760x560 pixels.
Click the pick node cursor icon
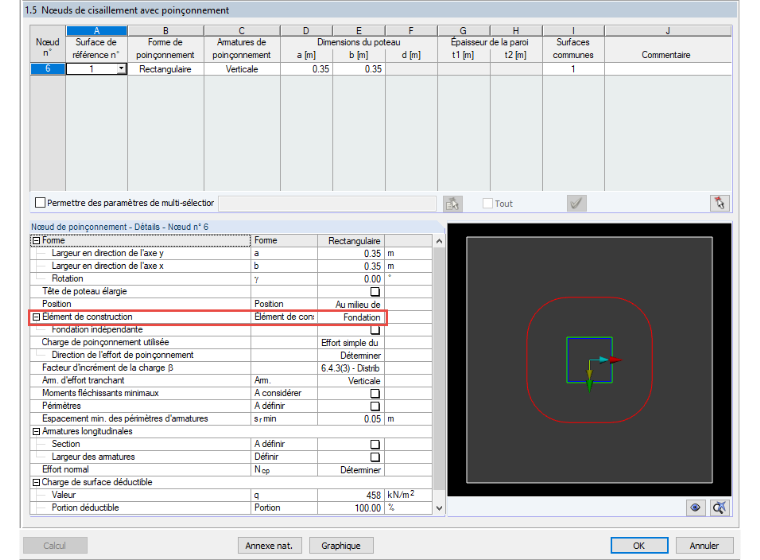720,203
